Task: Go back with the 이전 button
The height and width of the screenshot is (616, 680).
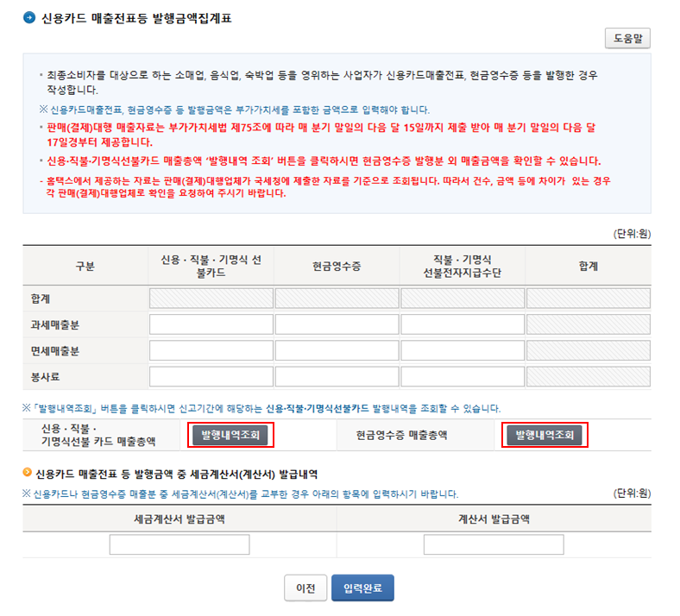Action: (x=305, y=588)
